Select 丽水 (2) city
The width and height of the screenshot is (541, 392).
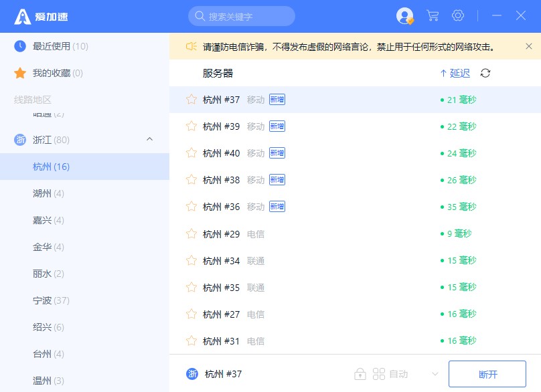tap(84, 274)
